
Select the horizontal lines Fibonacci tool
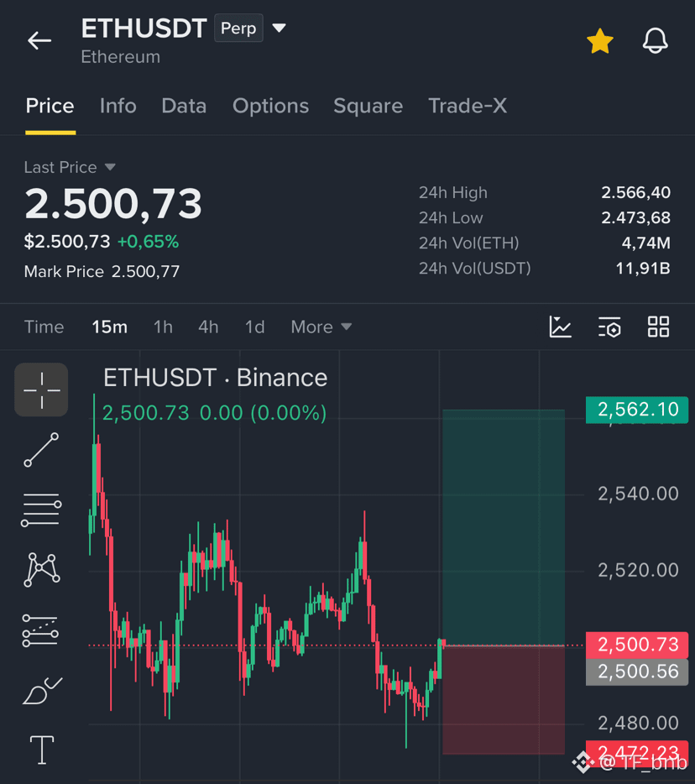tap(41, 510)
